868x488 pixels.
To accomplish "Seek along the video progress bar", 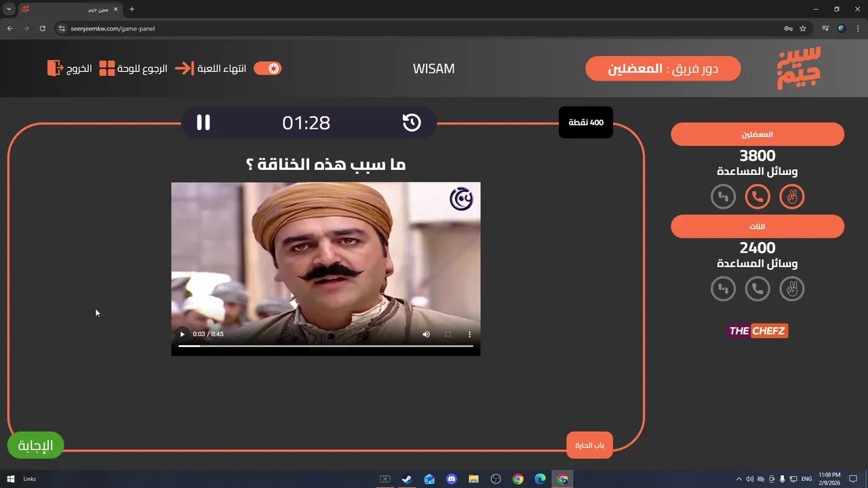I will tap(325, 346).
